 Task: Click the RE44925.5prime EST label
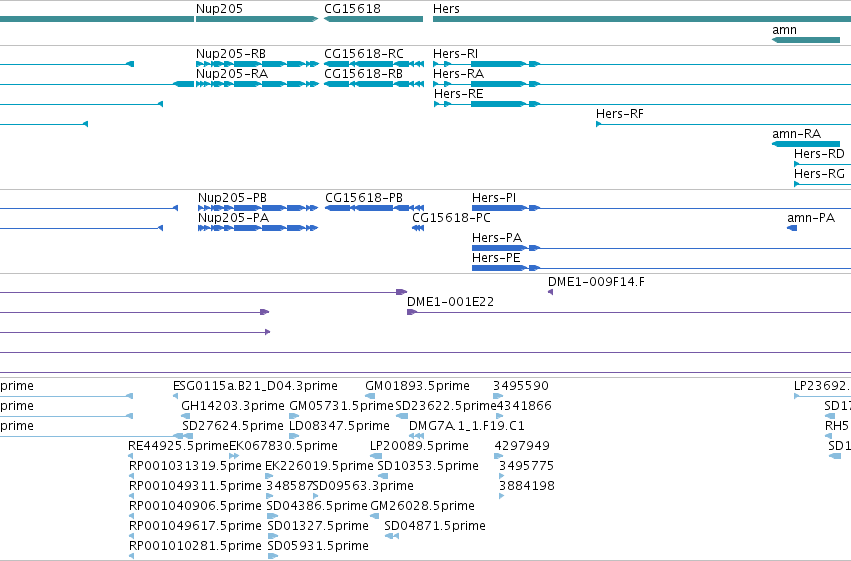pos(179,446)
